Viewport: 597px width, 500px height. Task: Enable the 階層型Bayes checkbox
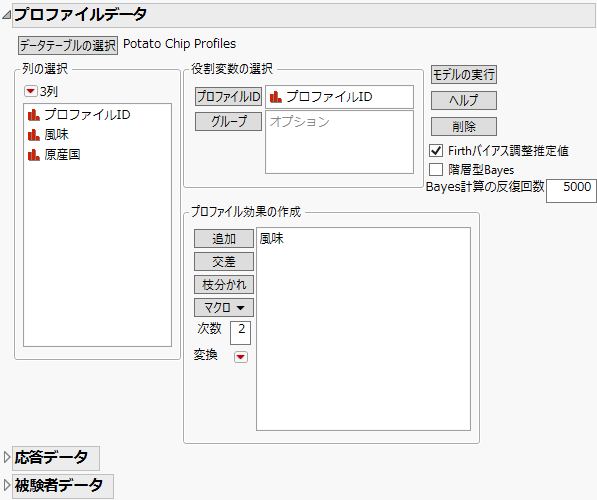(x=436, y=169)
